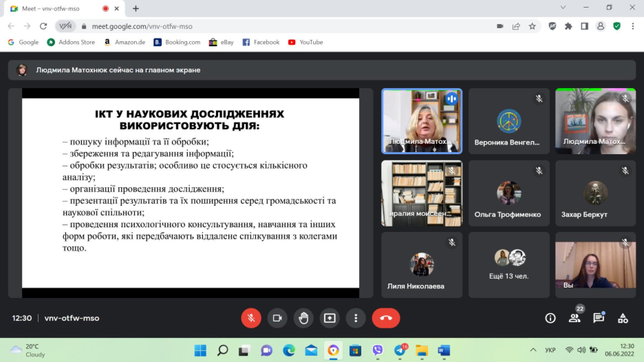Select Ольга Трофименко's video tile

[x=509, y=193]
